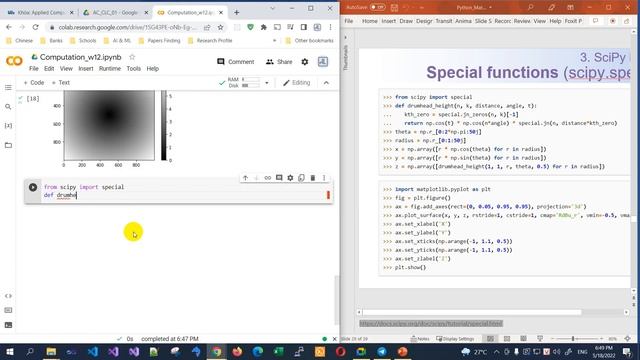640x360 pixels.
Task: Star the Computation_w12.ipynb notebook
Action: click(x=132, y=57)
